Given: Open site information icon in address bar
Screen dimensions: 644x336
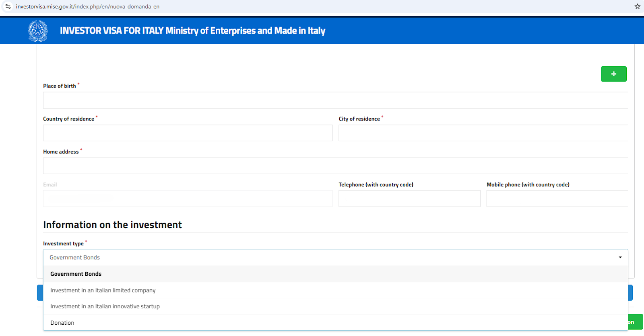Looking at the screenshot, I should pos(8,6).
